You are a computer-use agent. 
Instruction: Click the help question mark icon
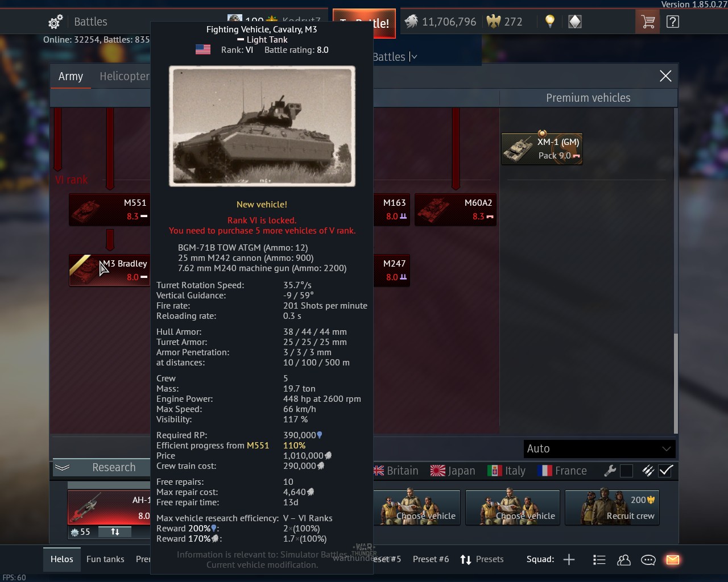(x=673, y=22)
